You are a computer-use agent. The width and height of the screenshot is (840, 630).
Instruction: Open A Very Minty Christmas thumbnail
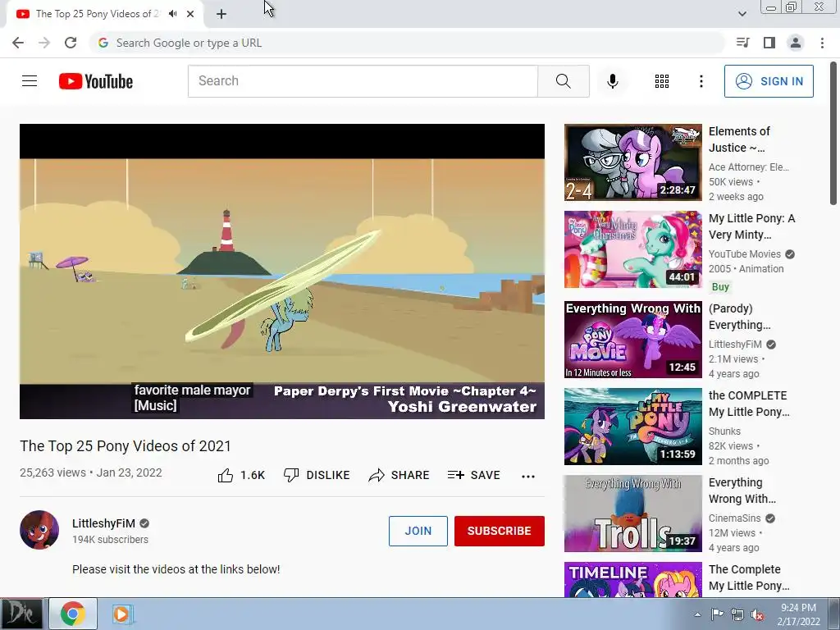pyautogui.click(x=633, y=249)
